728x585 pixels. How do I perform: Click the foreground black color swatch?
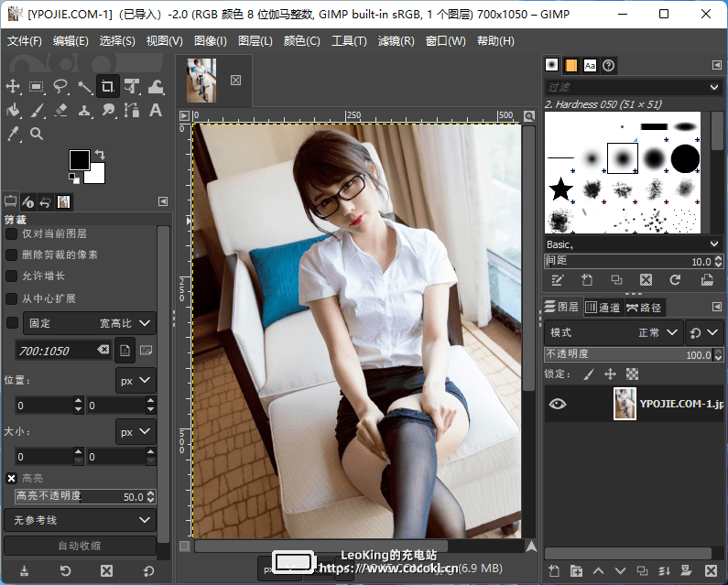tap(80, 160)
